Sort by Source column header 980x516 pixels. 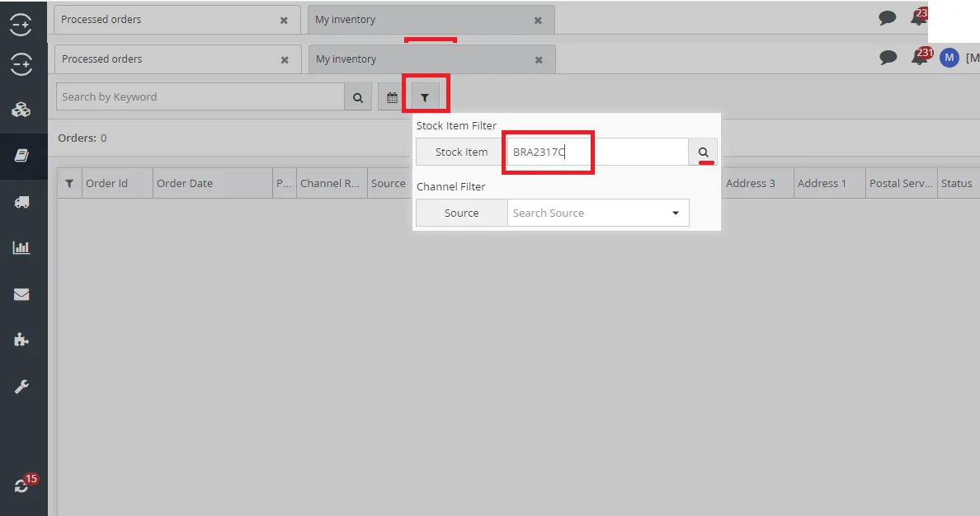(x=389, y=183)
